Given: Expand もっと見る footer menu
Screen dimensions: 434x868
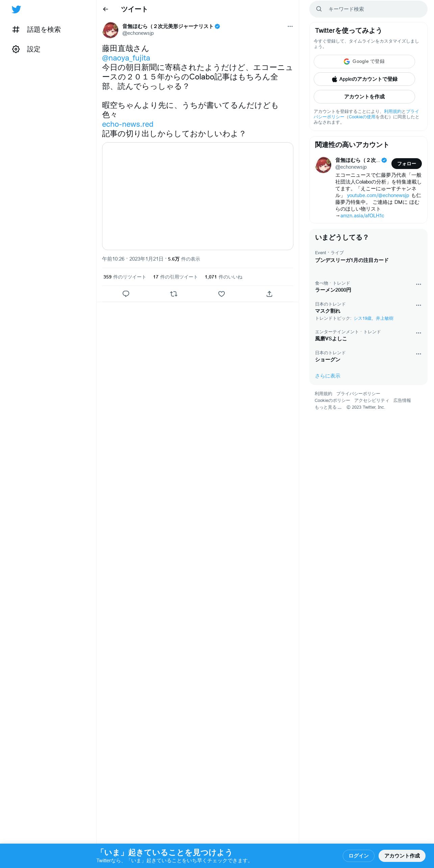Looking at the screenshot, I should tap(328, 407).
